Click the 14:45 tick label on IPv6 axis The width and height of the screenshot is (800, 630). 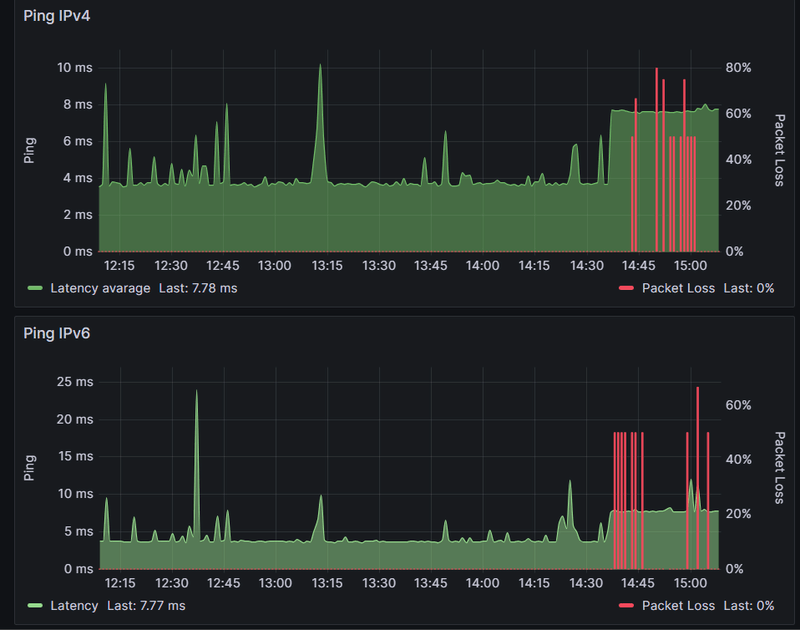click(638, 583)
